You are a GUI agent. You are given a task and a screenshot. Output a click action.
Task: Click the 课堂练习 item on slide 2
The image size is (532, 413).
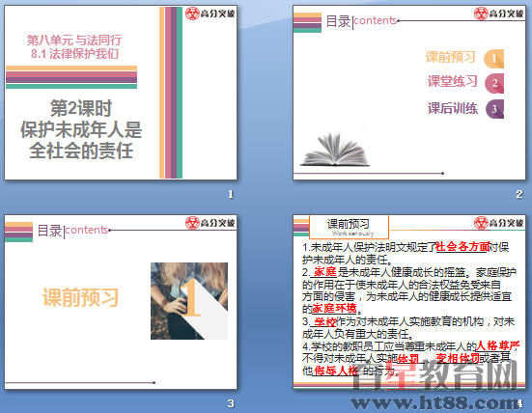(x=452, y=81)
